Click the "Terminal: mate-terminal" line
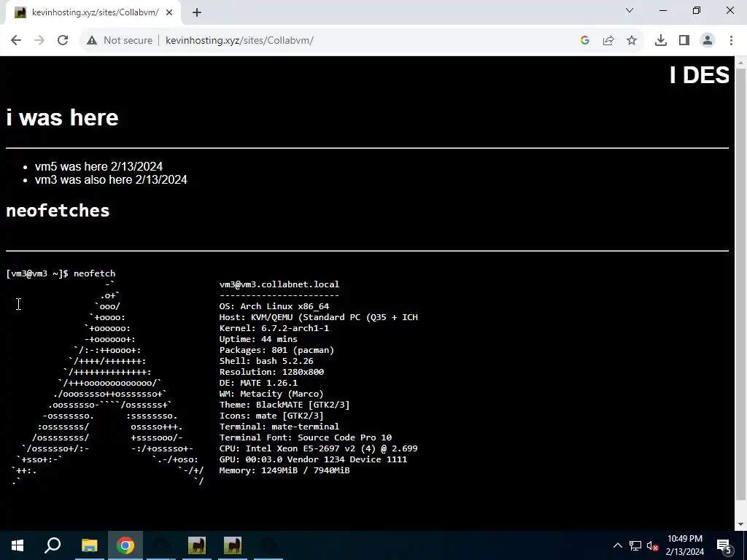The image size is (747, 560). pyautogui.click(x=279, y=427)
